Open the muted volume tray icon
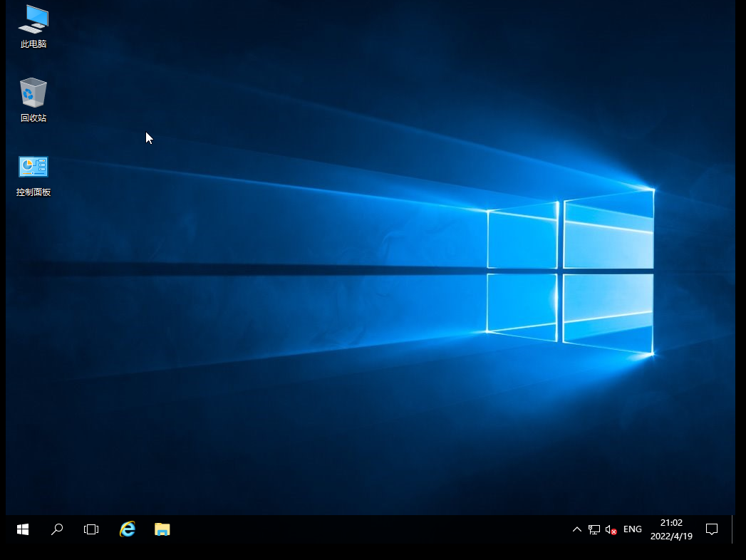 click(611, 529)
